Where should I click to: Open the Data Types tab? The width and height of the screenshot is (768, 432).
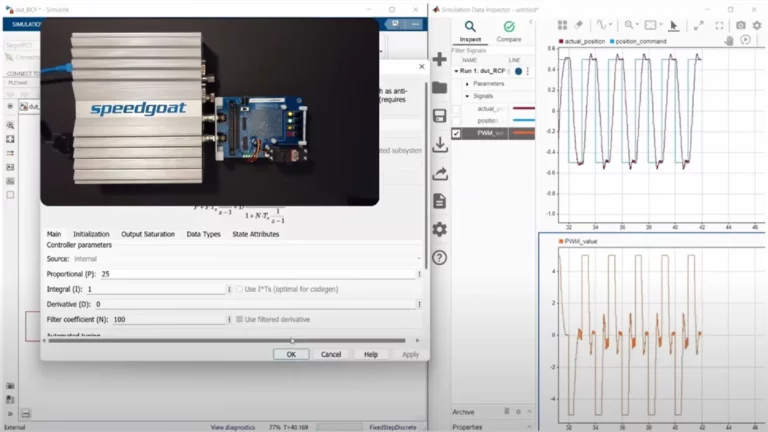203,234
